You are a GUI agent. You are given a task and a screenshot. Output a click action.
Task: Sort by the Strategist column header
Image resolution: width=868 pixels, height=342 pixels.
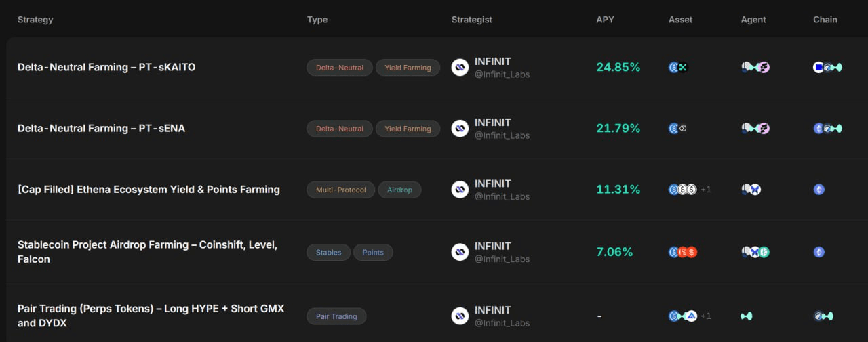tap(472, 20)
